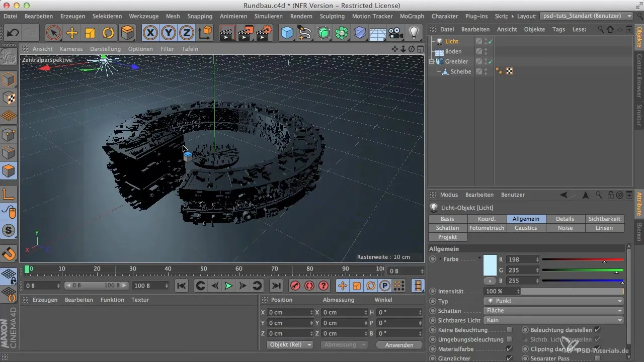Image resolution: width=644 pixels, height=362 pixels.
Task: Toggle the X axis lock
Action: [x=150, y=33]
